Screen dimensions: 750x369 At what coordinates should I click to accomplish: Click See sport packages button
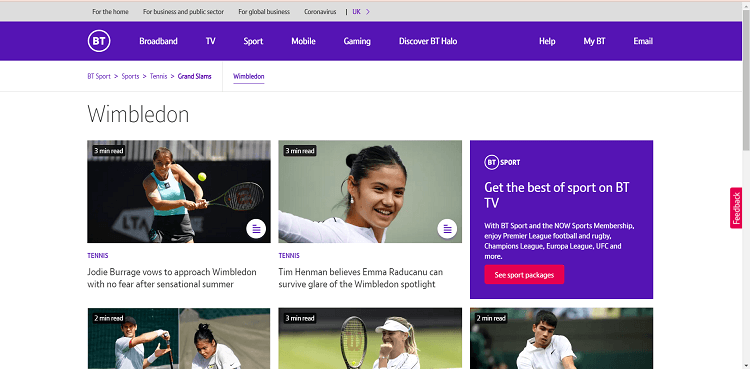coord(524,275)
